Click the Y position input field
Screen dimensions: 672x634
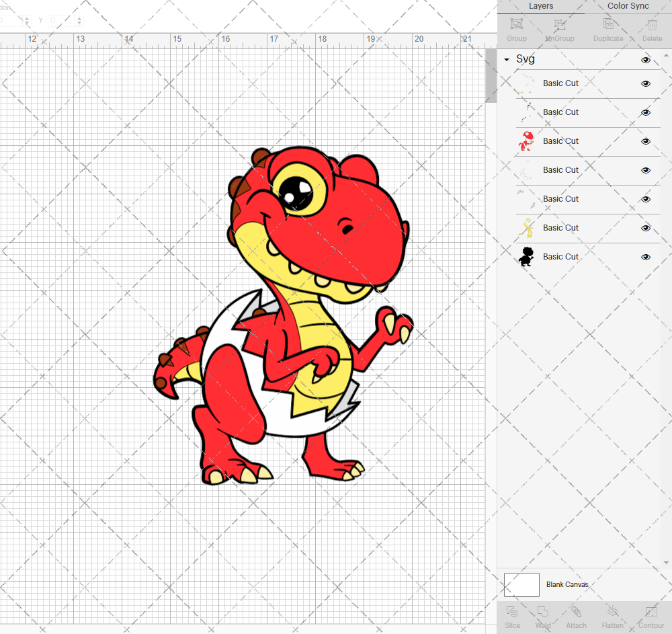[x=61, y=20]
